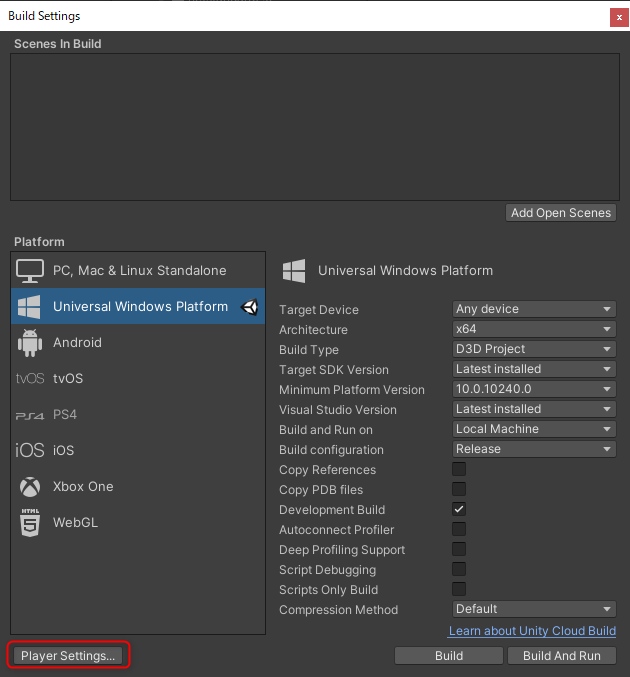Expand the Build Type dropdown

534,349
